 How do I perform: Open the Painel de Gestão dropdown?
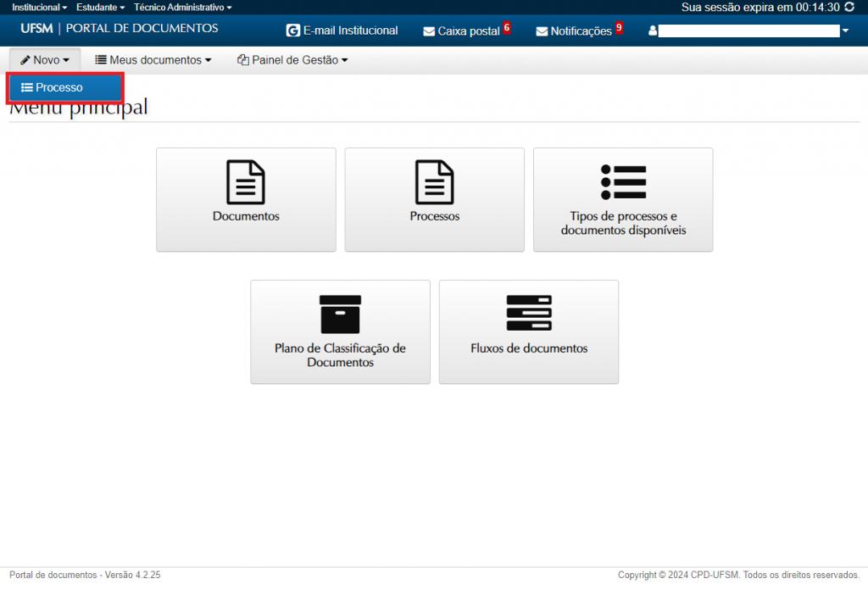[292, 60]
